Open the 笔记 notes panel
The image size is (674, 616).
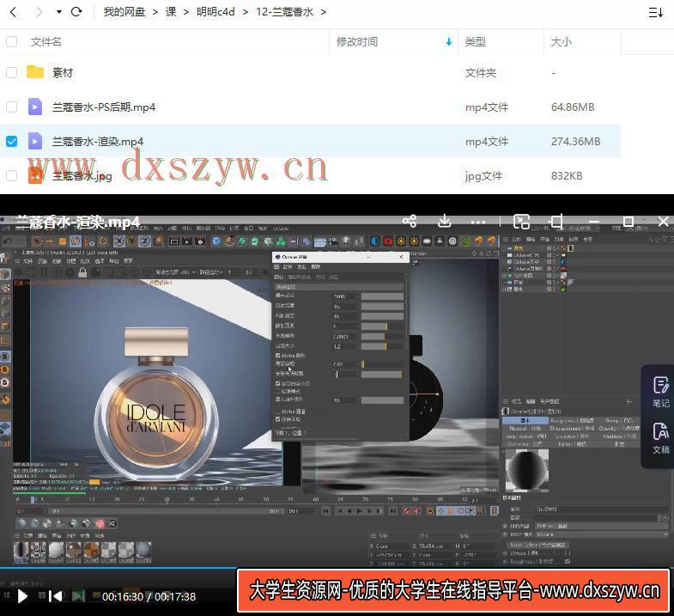click(660, 392)
